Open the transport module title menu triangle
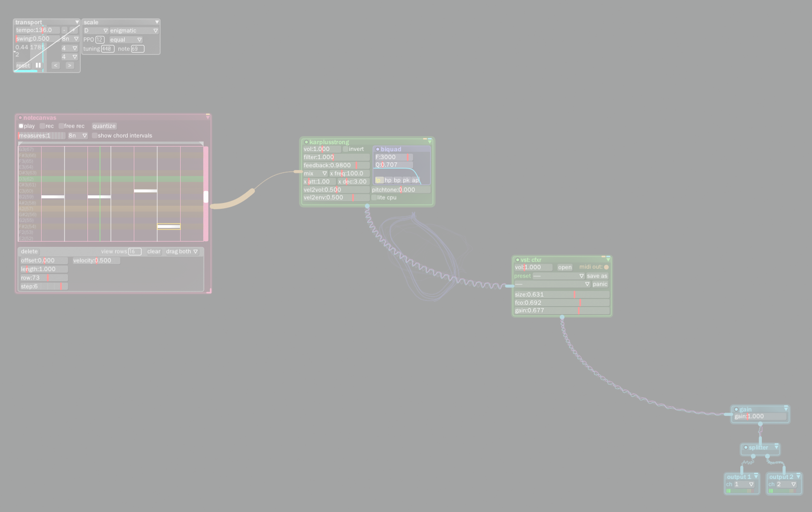Screen dimensions: 812x512 point(77,22)
